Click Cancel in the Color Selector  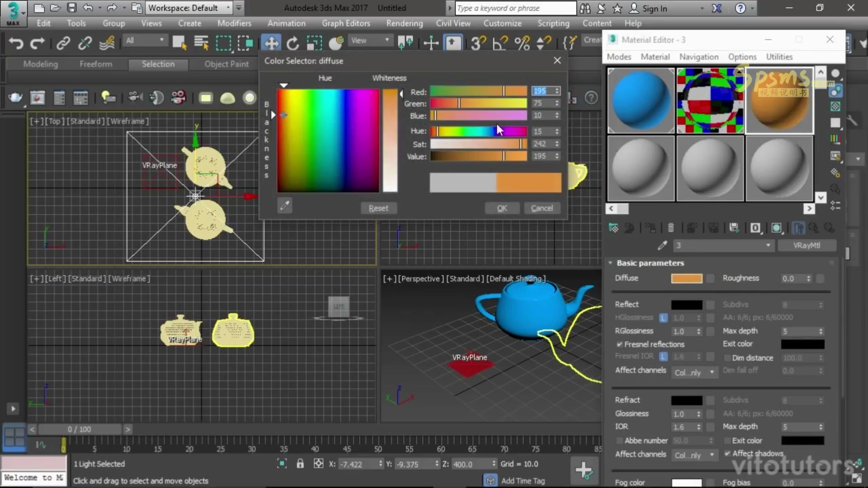[542, 208]
